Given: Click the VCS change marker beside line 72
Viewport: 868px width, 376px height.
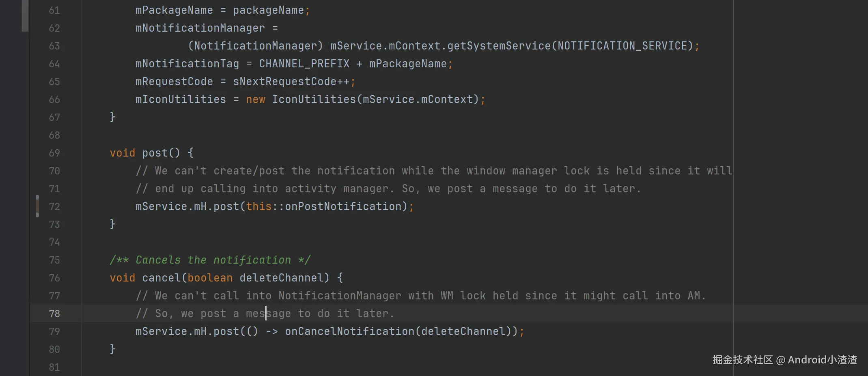Looking at the screenshot, I should coord(37,206).
